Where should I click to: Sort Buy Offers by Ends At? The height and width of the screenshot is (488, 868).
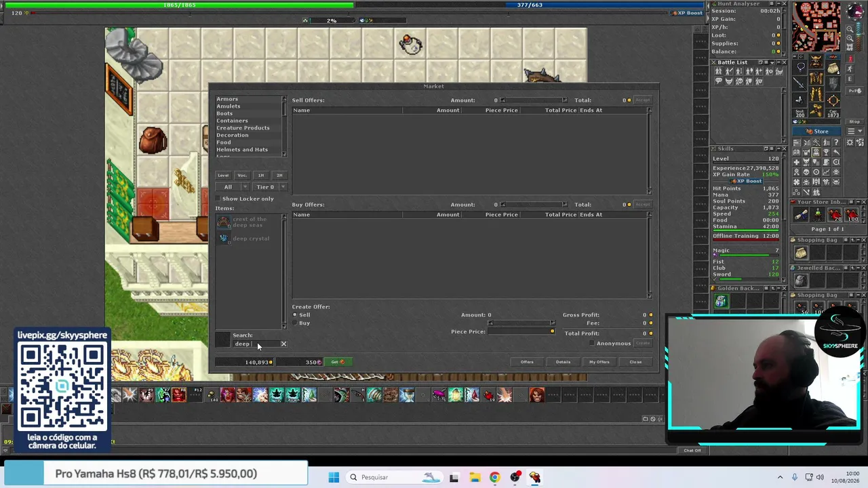pyautogui.click(x=613, y=215)
